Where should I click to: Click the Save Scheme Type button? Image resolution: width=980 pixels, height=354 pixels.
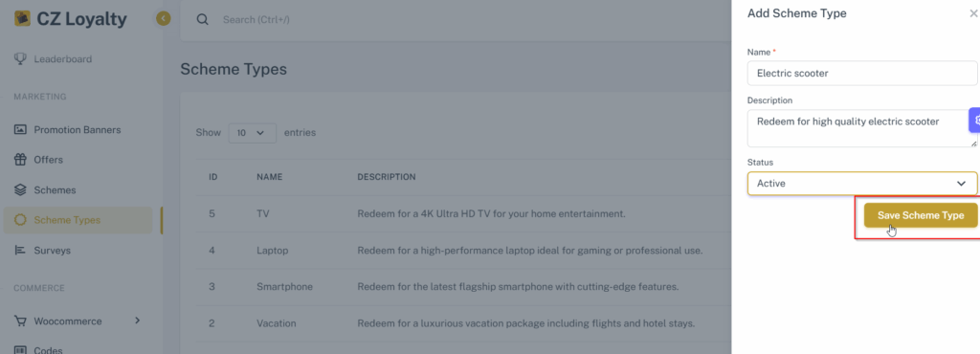(x=921, y=214)
